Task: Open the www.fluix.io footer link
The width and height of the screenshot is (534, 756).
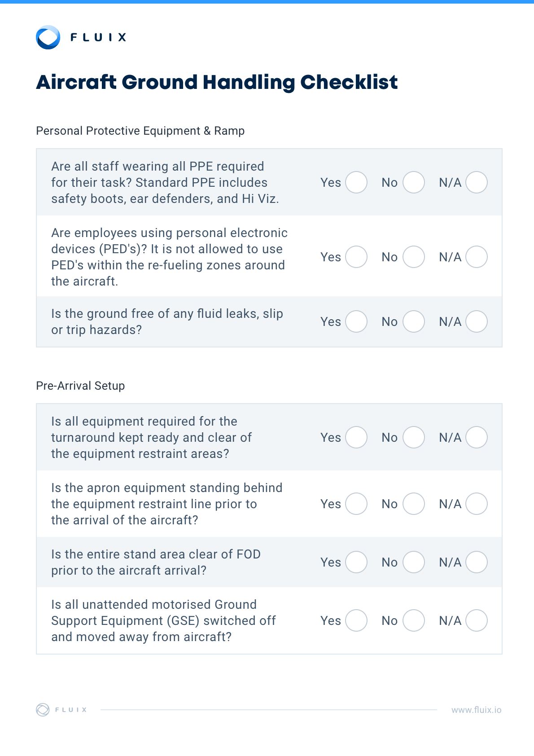Action: point(476,710)
